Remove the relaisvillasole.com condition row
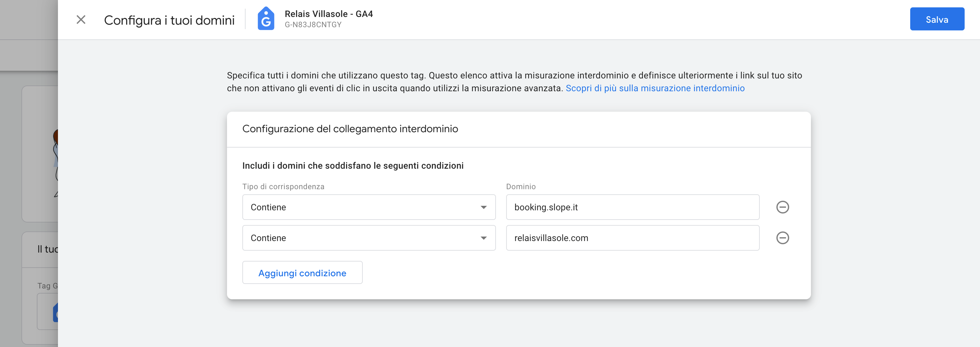 pyautogui.click(x=782, y=238)
